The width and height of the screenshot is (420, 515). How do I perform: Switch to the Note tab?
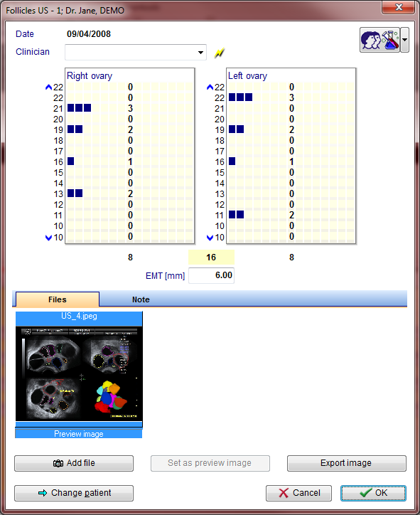pyautogui.click(x=141, y=299)
